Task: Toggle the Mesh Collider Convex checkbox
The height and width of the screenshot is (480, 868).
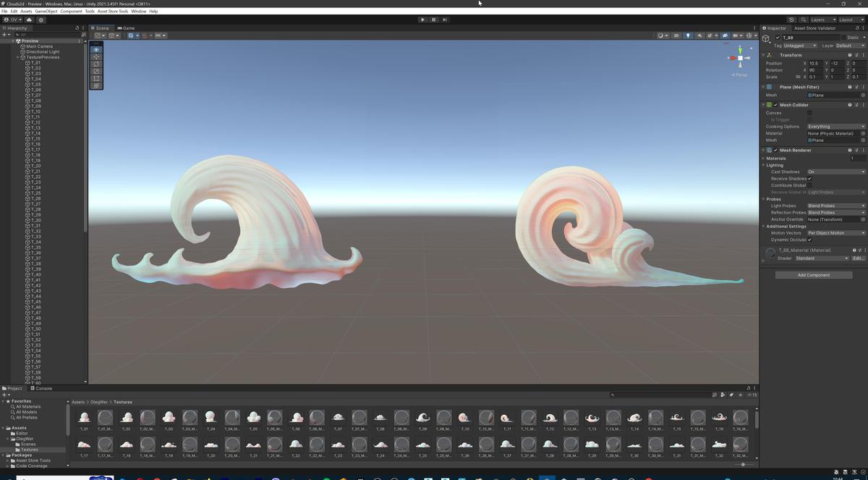Action: pos(809,113)
